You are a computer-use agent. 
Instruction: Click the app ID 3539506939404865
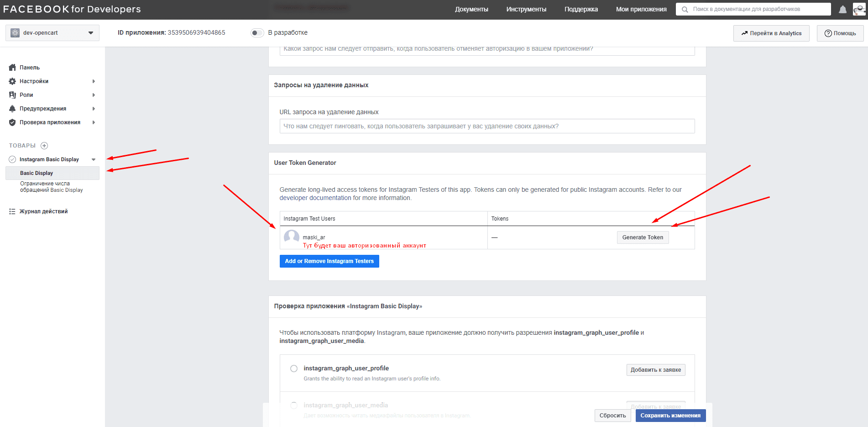click(x=196, y=33)
